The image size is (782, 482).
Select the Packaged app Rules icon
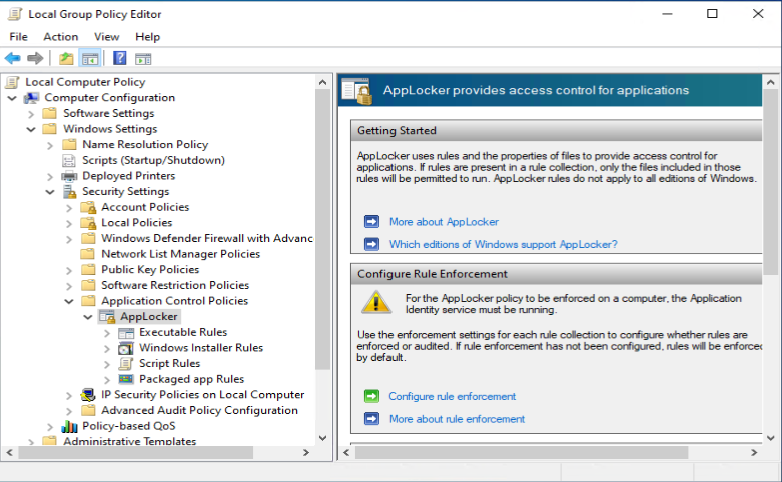point(126,379)
